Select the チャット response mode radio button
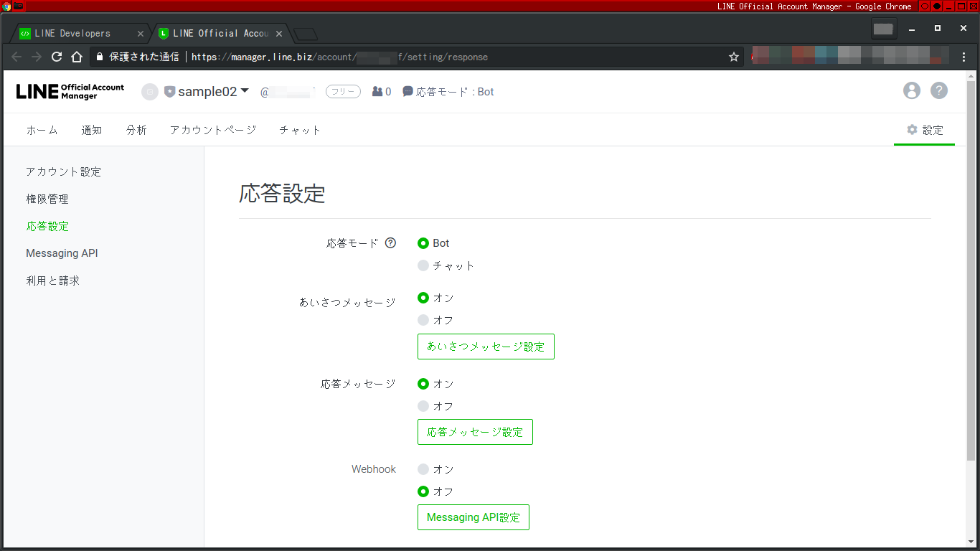Viewport: 980px width, 551px height. point(423,265)
